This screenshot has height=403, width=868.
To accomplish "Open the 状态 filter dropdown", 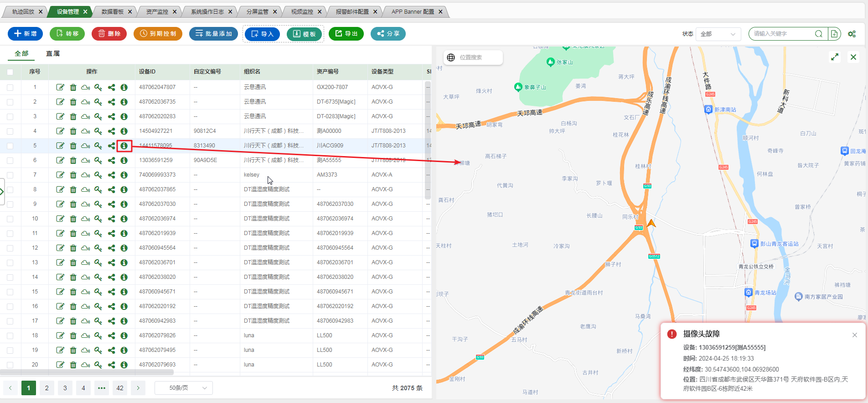I will coord(718,34).
